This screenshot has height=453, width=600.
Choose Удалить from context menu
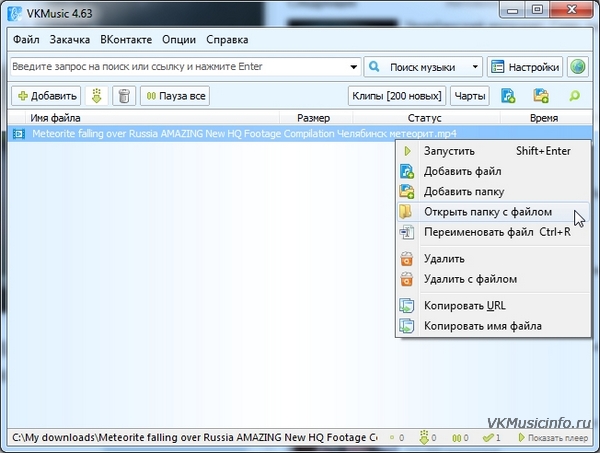point(494,259)
